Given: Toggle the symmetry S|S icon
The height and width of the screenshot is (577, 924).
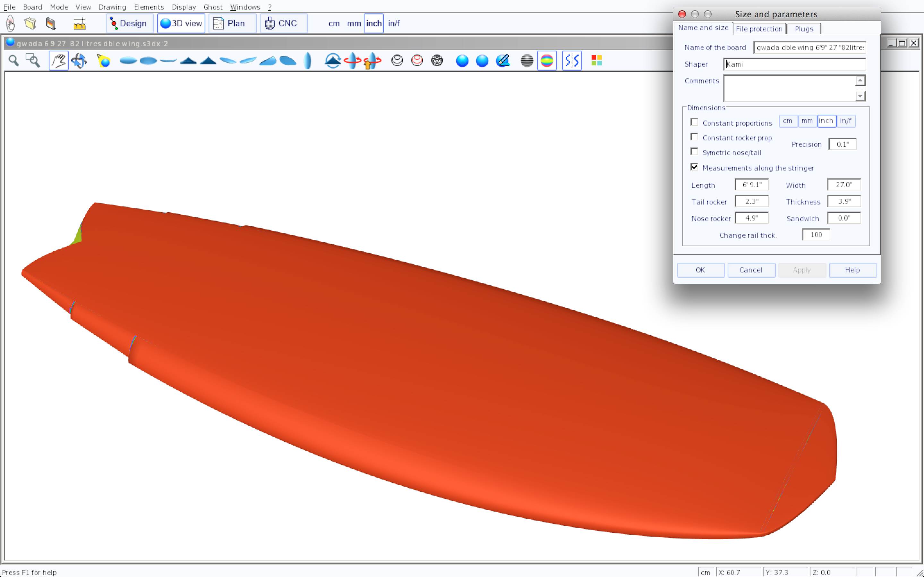Looking at the screenshot, I should pos(572,61).
